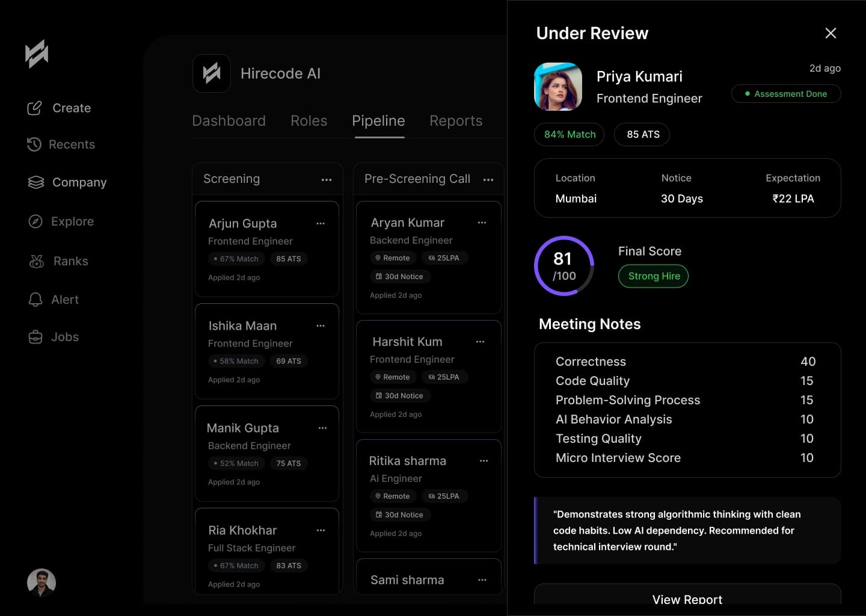866x616 pixels.
Task: Open Sami sharma card options menu
Action: pyautogui.click(x=482, y=580)
